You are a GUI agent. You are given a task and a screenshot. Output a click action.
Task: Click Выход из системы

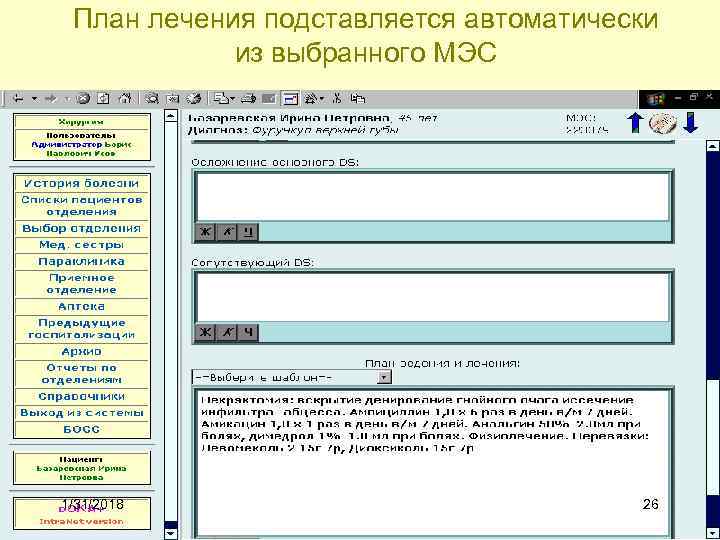pos(81,413)
